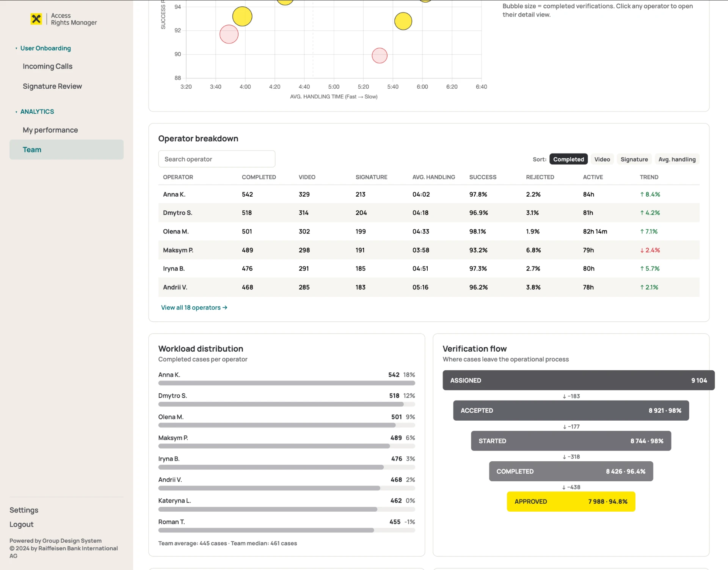Click the Raiffeisen logo icon
The image size is (728, 570).
[36, 19]
